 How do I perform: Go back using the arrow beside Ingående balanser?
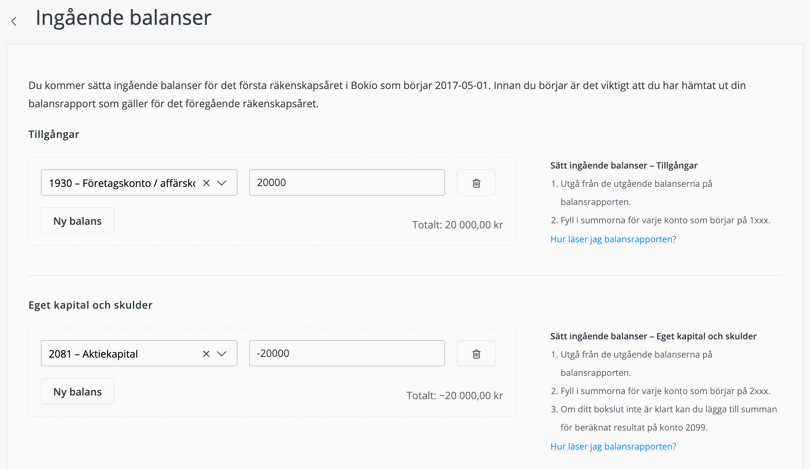tap(14, 20)
